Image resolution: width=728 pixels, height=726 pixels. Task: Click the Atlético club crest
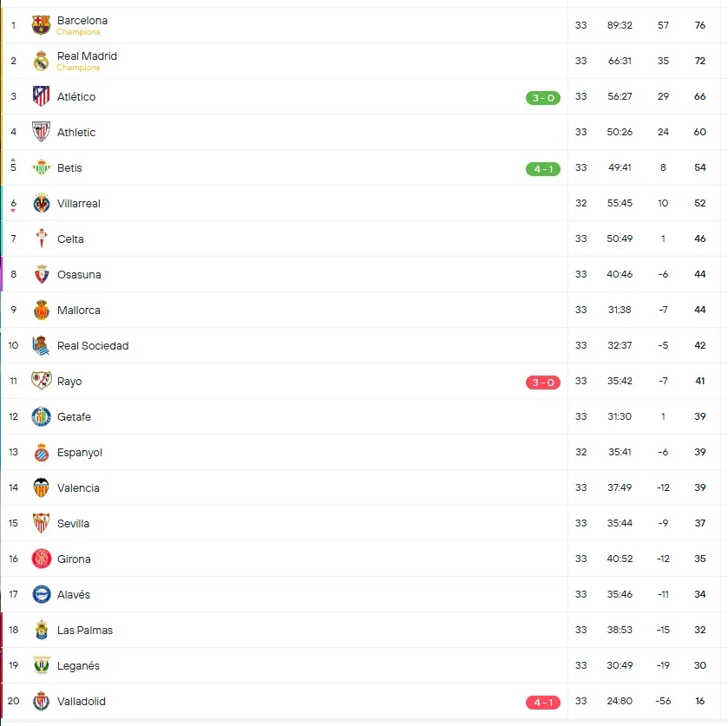point(41,96)
